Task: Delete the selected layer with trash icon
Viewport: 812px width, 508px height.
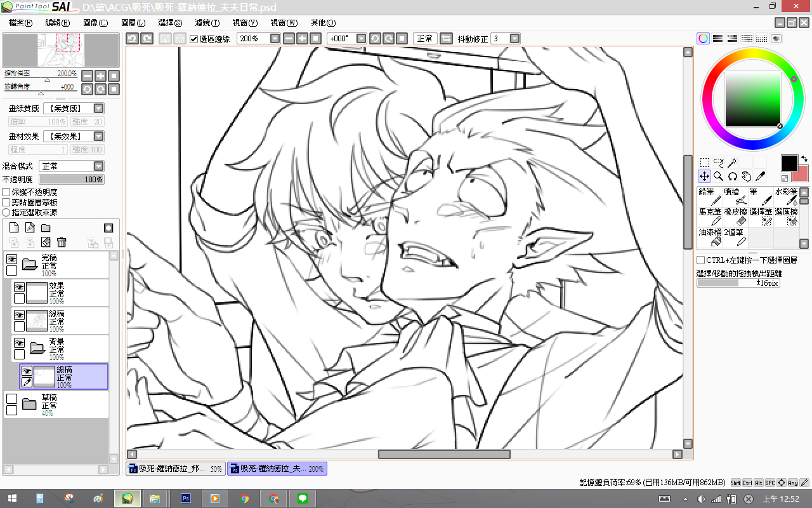Action: click(x=62, y=242)
